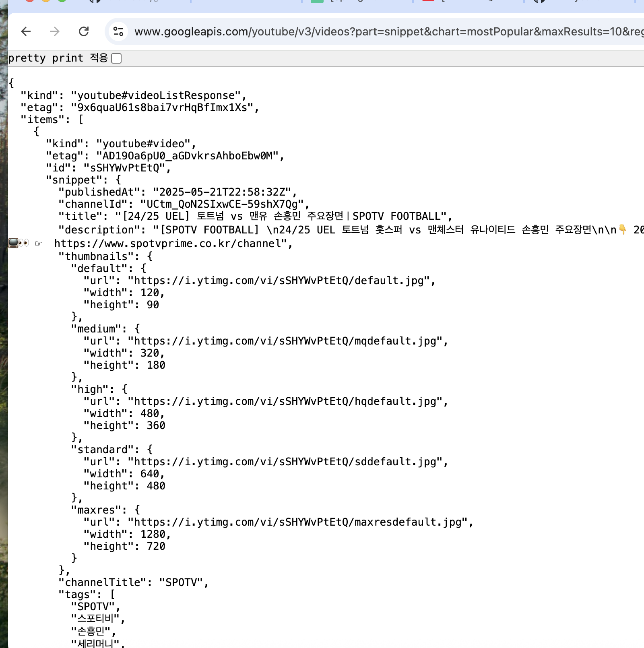644x648 pixels.
Task: Reload the page with the refresh icon
Action: (84, 31)
